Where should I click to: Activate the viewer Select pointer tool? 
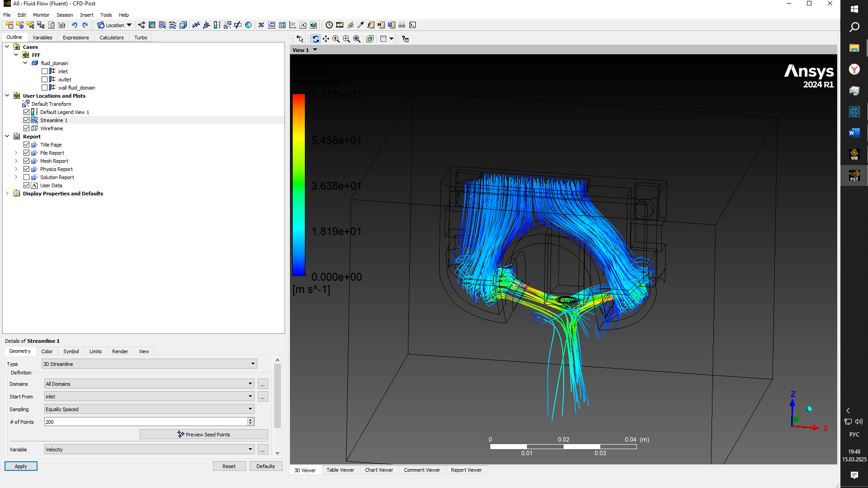pos(300,39)
